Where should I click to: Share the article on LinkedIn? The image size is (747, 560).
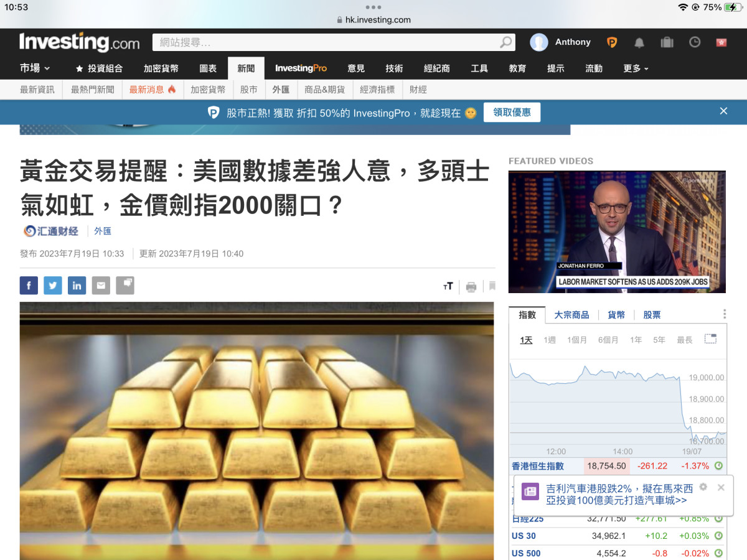77,286
